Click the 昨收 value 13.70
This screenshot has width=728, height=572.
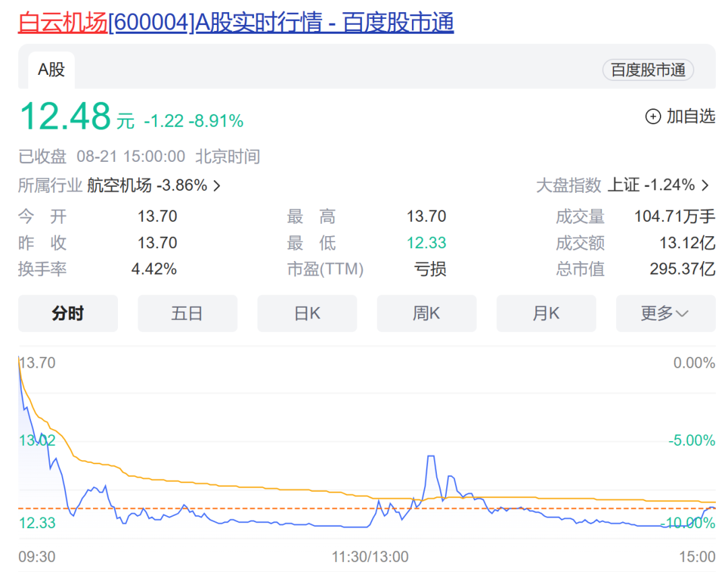click(157, 243)
